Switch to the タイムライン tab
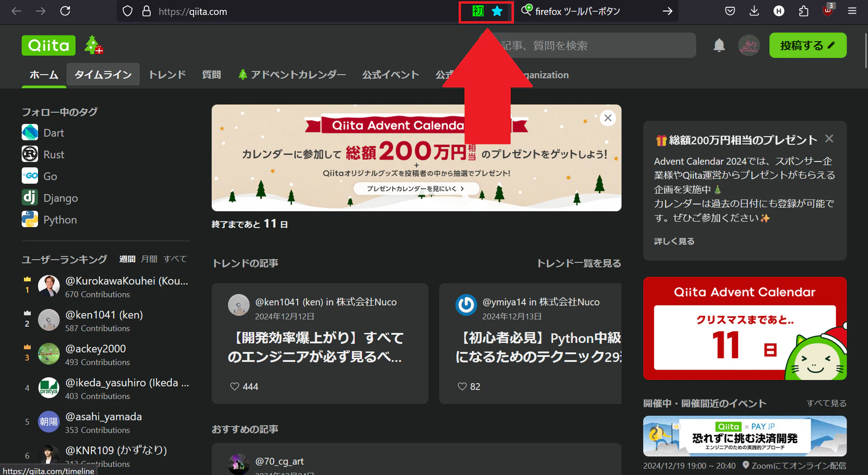The width and height of the screenshot is (868, 475). (103, 75)
